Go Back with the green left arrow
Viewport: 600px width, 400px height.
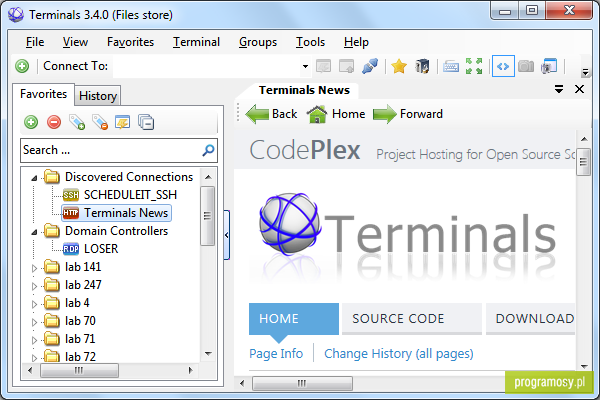[x=271, y=114]
